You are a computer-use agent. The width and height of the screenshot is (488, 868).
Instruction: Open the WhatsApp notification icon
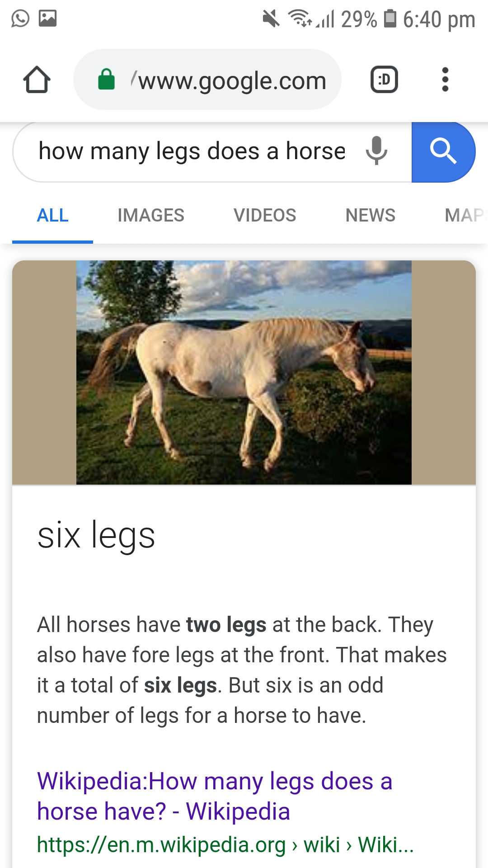pyautogui.click(x=20, y=19)
